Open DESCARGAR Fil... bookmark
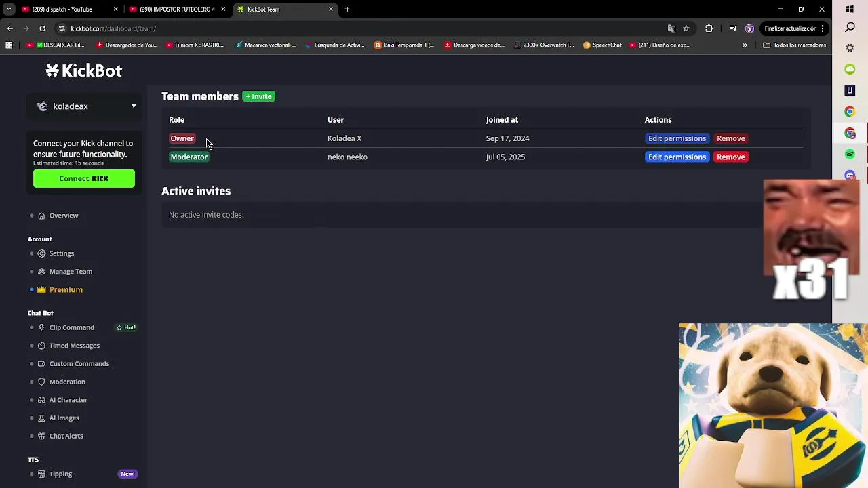Screen dimensions: 868x488 [x=56, y=45]
